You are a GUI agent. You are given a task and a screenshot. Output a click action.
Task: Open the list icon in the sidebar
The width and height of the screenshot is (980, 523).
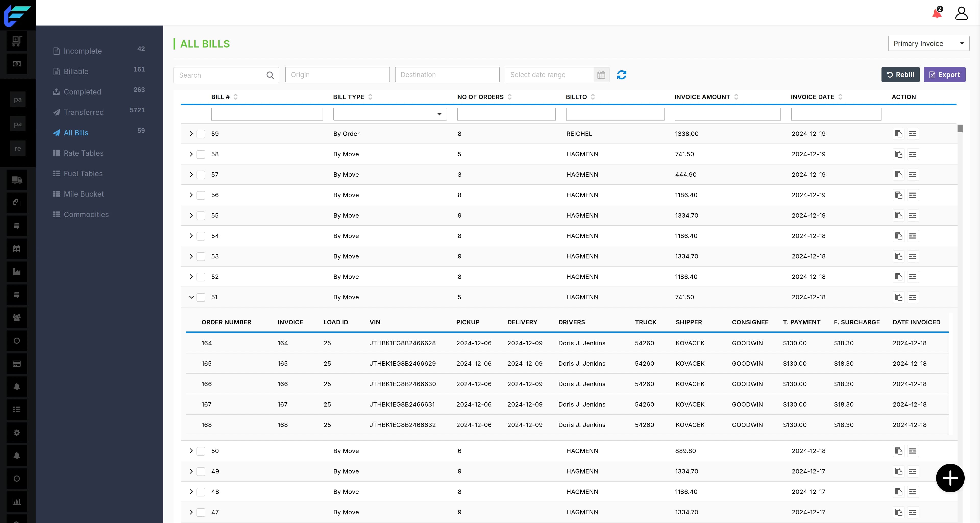(x=17, y=410)
